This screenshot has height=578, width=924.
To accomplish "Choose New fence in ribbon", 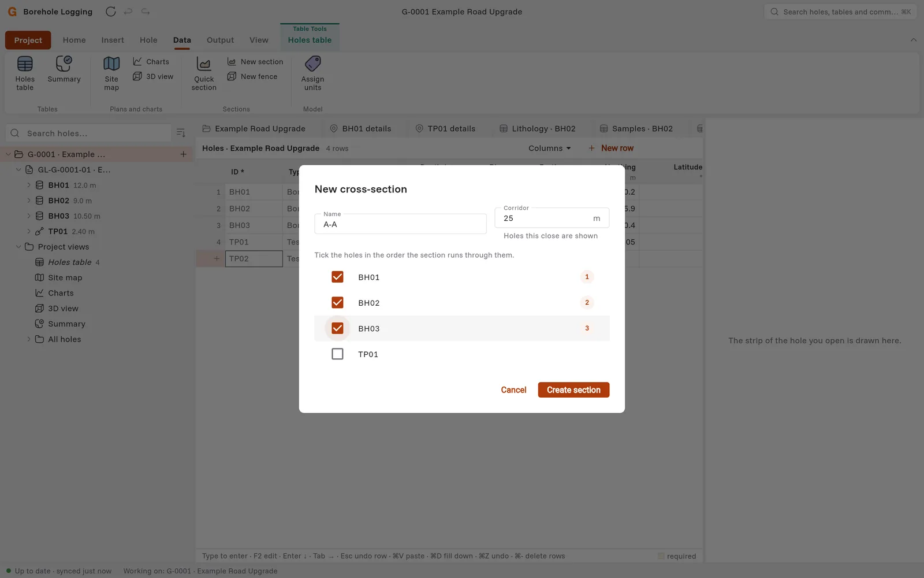I will click(x=252, y=76).
